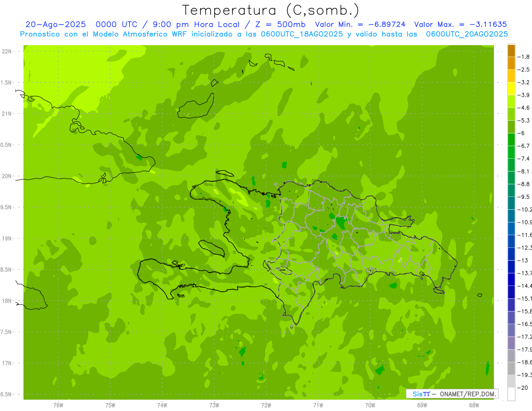This screenshot has width=532, height=411.
Task: Click the yellow swatch between -3.2 and -3.9
Action: [511, 89]
